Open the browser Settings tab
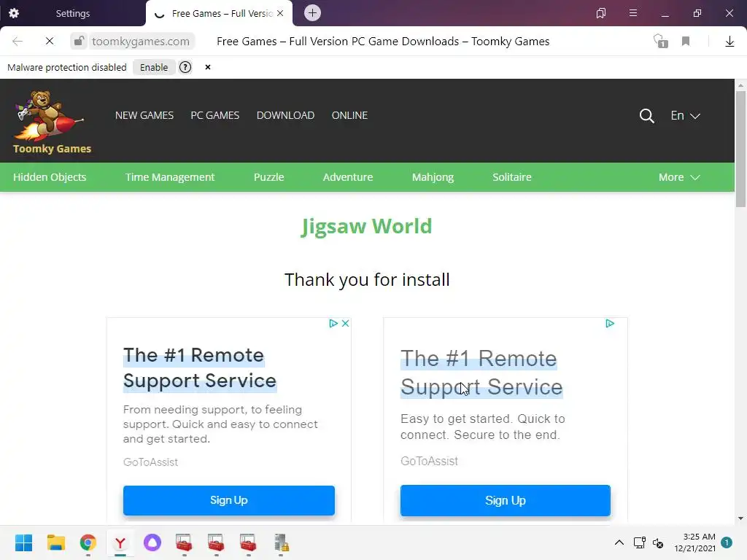The image size is (747, 560). [x=72, y=13]
